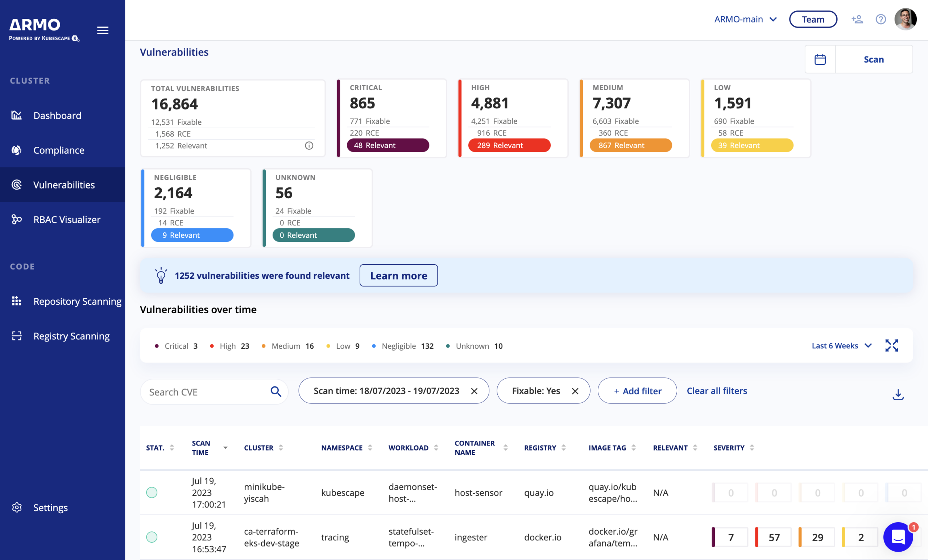Screen dimensions: 928x560
Task: Click the ARMO logo in the sidebar
Action: point(44,29)
